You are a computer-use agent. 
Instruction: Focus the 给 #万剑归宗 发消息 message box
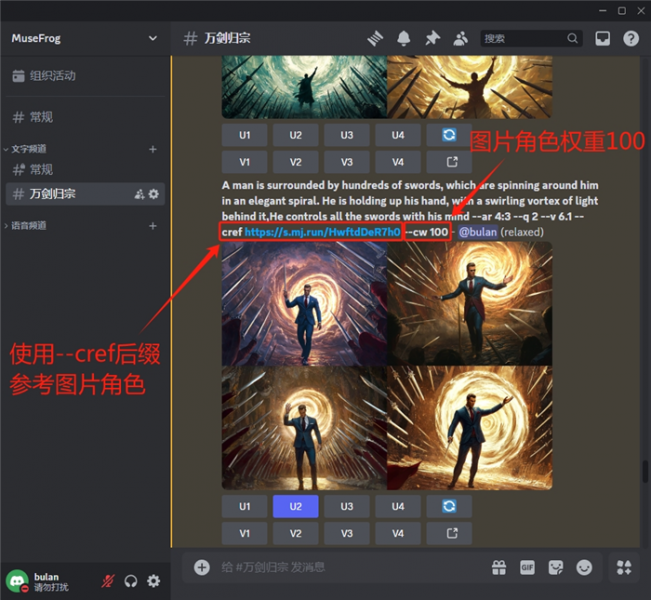point(349,567)
